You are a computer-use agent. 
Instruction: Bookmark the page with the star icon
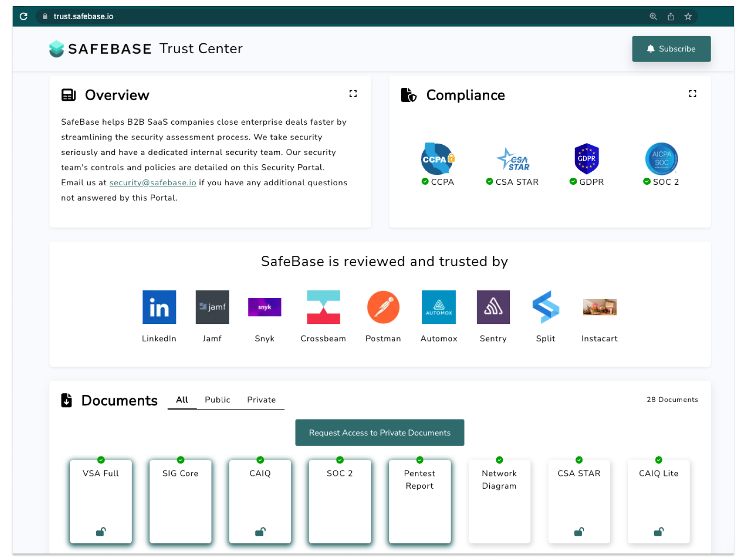coord(688,16)
